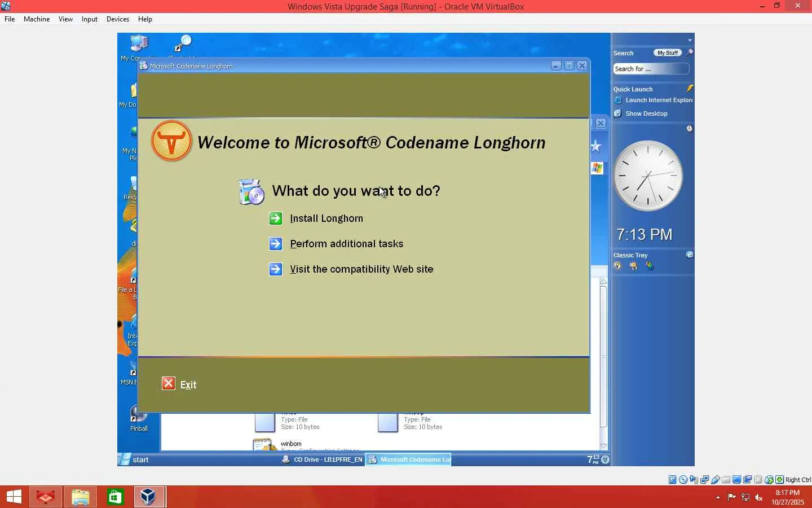Open the sidebar dropdown arrow at top
812x508 pixels.
point(690,40)
